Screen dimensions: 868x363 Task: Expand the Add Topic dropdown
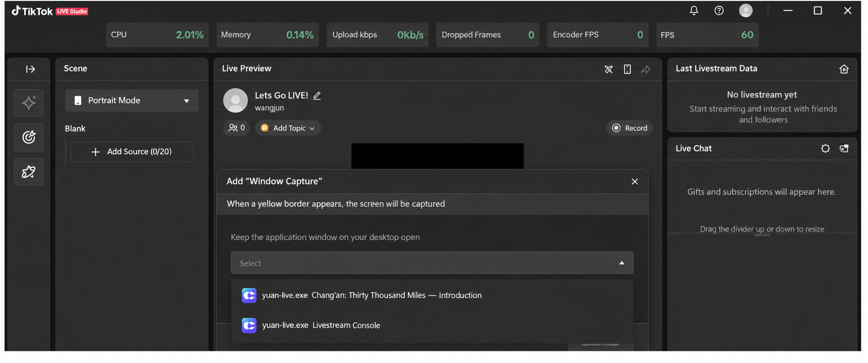[x=288, y=128]
